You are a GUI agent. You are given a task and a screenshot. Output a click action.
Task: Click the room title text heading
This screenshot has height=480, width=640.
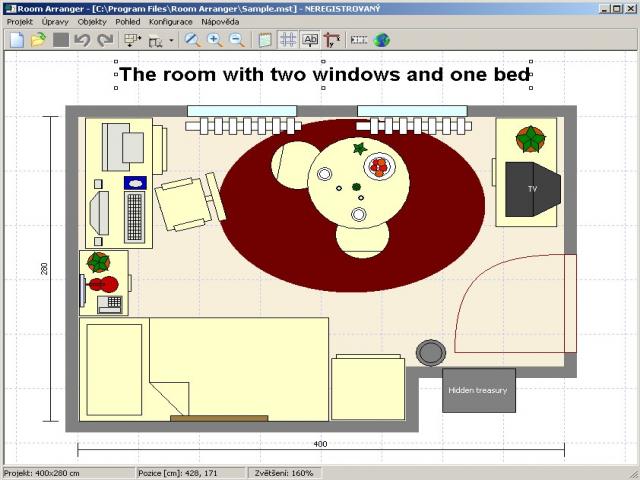click(x=324, y=74)
